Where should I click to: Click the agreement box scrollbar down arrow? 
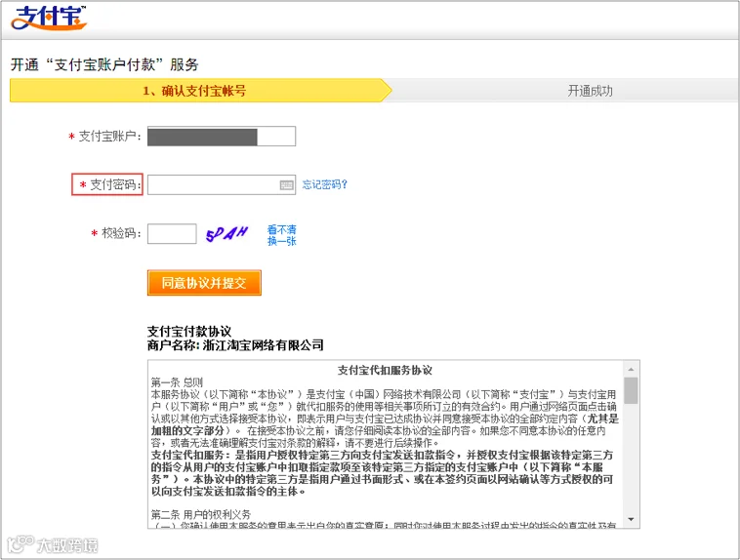tap(631, 519)
